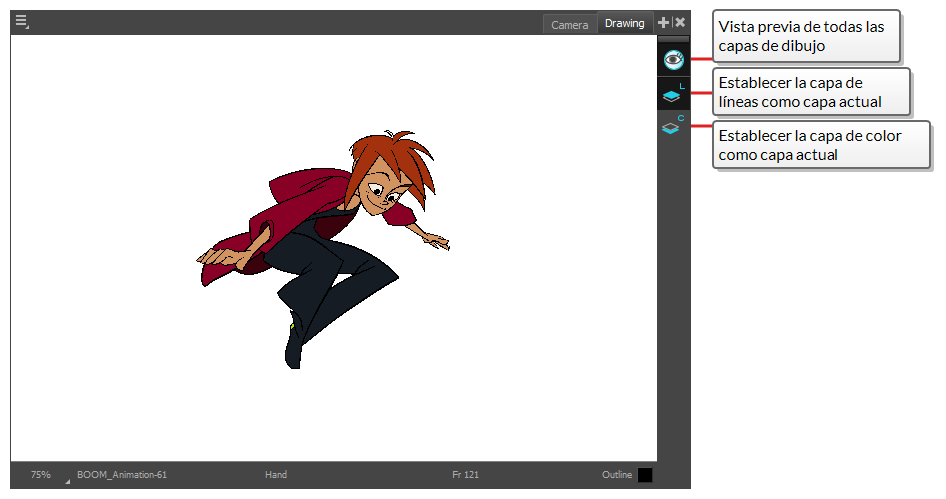Click the 'Vista previa de todas las capas' callout
Viewport: 946px width, 499px height.
806,36
